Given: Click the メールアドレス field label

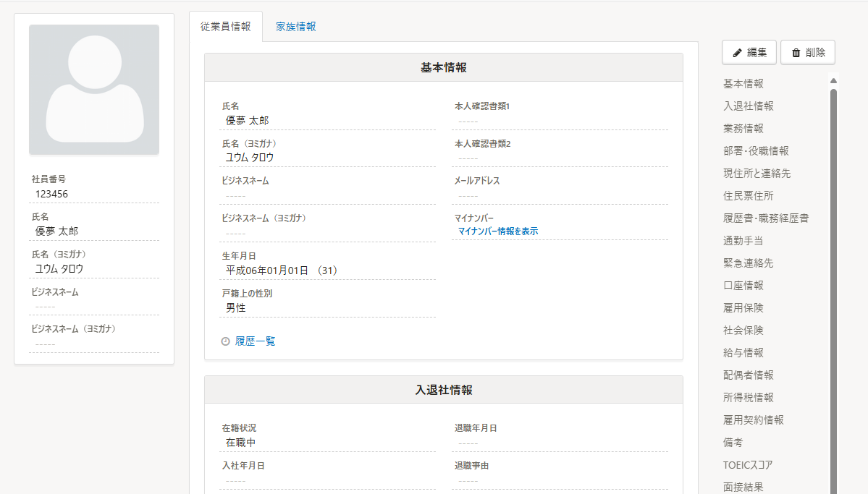Looking at the screenshot, I should pos(477,181).
